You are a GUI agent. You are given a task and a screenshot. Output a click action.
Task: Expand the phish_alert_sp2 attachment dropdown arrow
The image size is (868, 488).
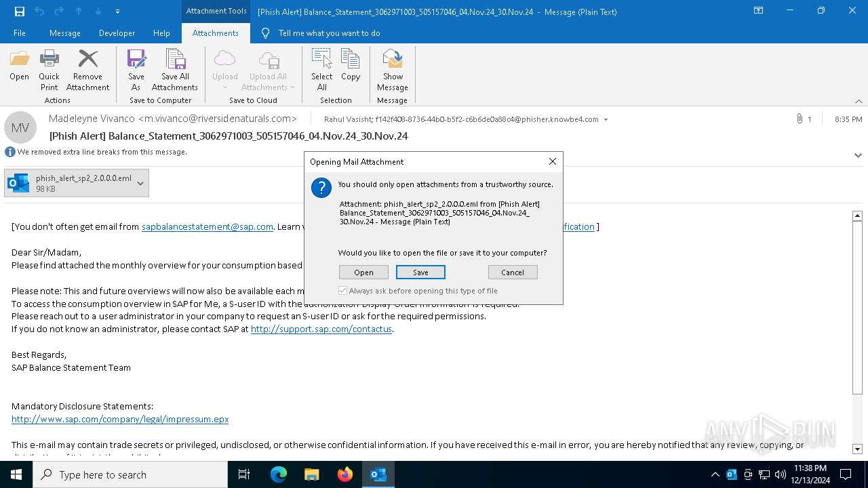click(140, 183)
